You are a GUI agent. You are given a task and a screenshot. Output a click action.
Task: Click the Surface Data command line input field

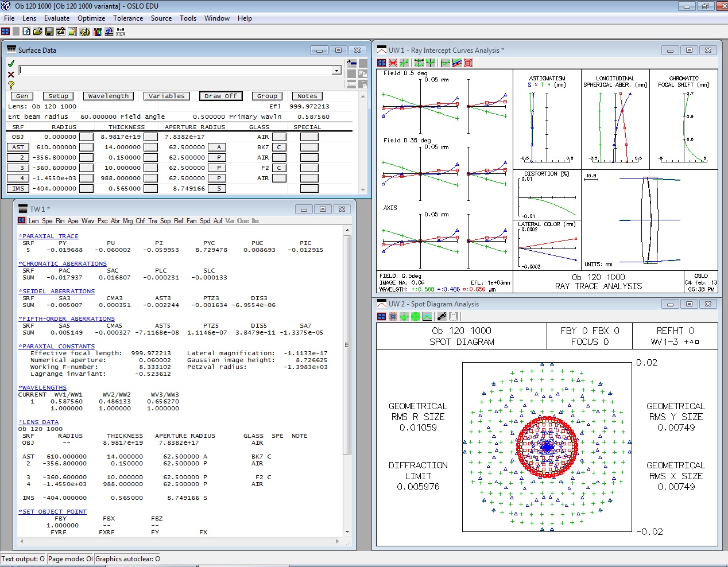[x=176, y=71]
